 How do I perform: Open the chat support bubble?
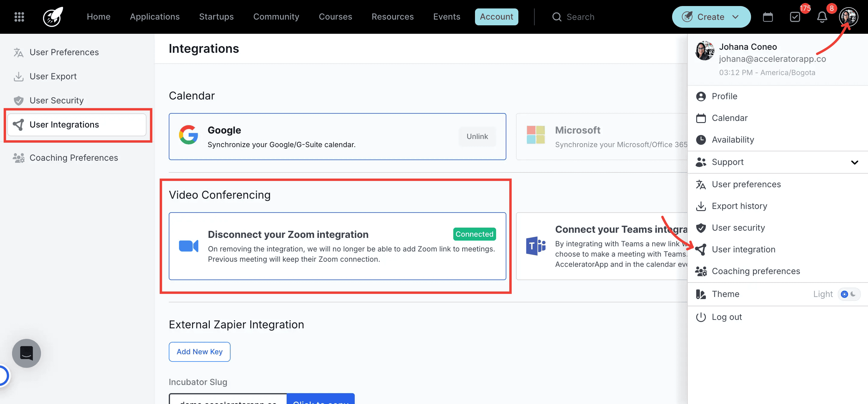pos(26,353)
